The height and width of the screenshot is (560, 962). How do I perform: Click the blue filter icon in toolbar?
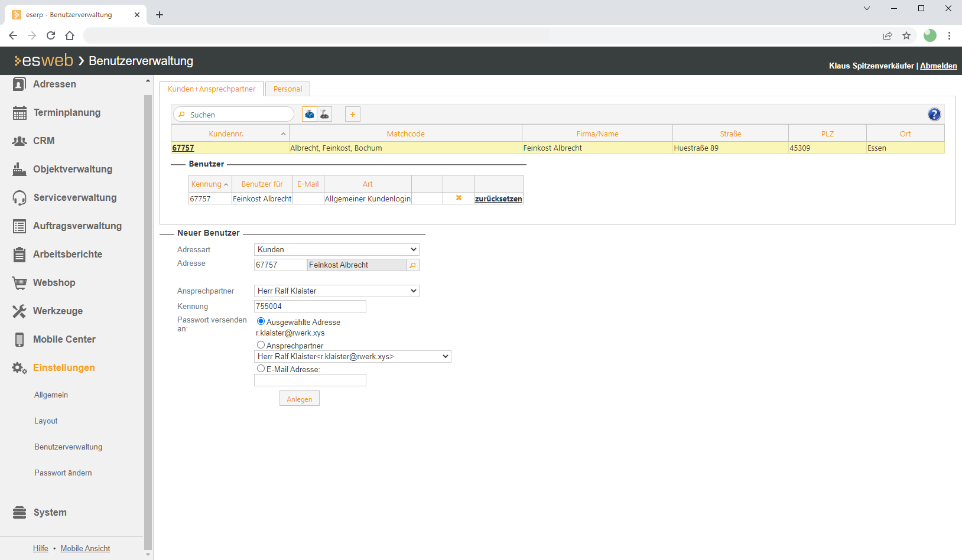click(309, 115)
